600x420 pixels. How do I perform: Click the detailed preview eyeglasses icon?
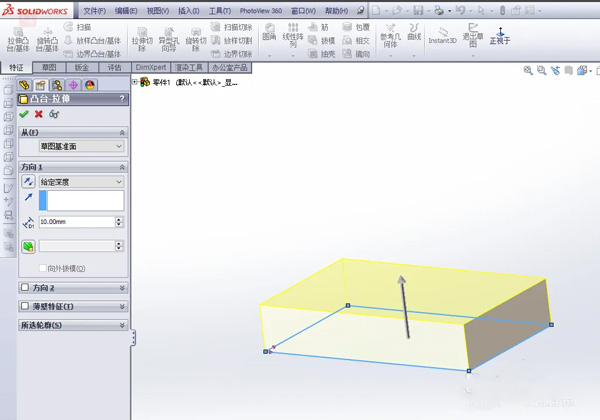54,115
